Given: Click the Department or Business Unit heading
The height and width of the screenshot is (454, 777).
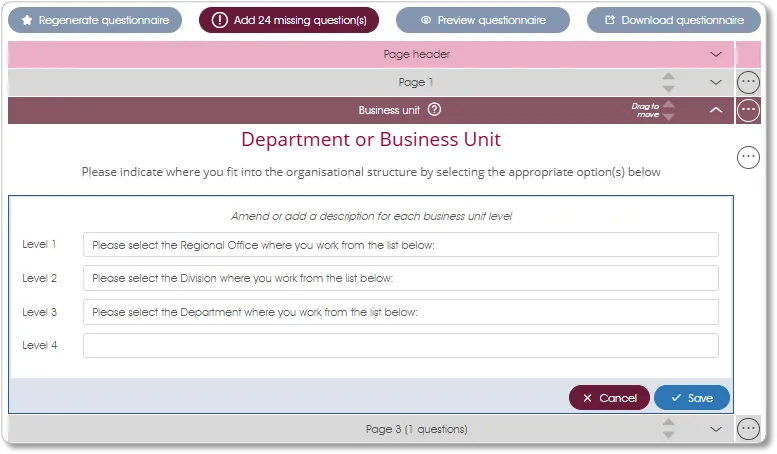Looking at the screenshot, I should (371, 140).
